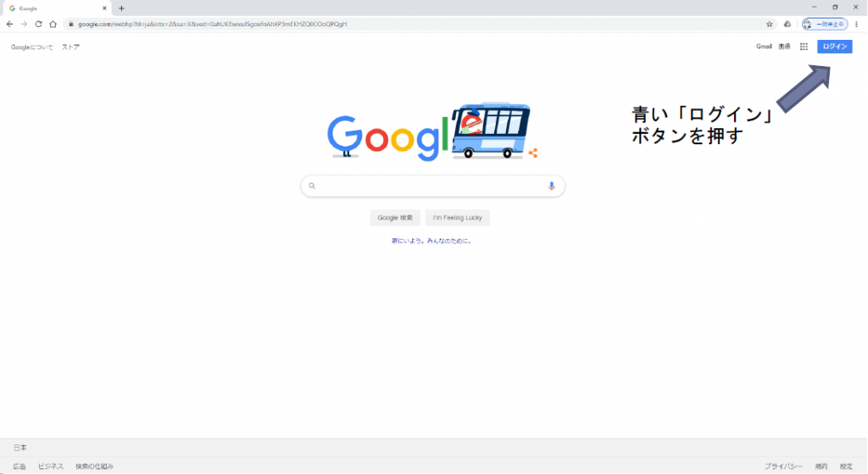Click the browser back arrow

pyautogui.click(x=9, y=24)
